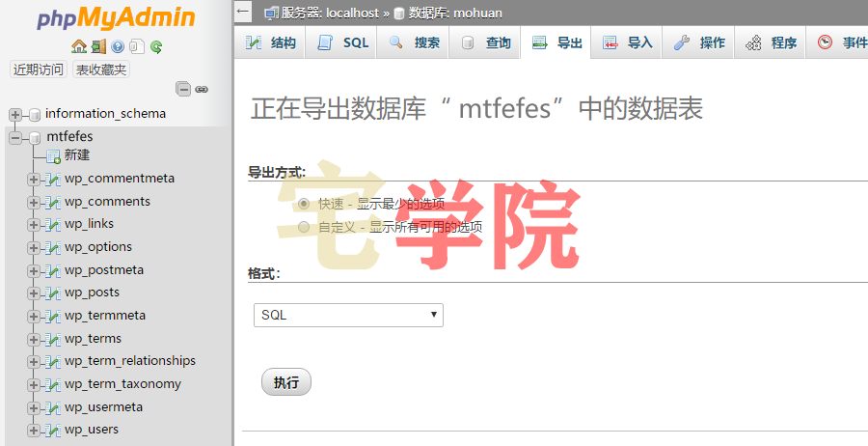The image size is (868, 446).
Task: Click the wp_postmeta table icon
Action: pyautogui.click(x=53, y=271)
